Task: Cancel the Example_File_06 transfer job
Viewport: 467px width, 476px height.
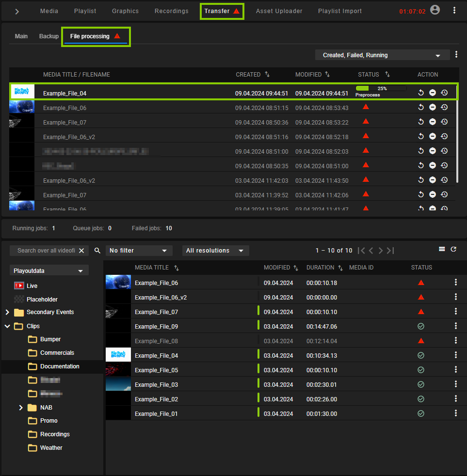Action: pyautogui.click(x=433, y=107)
